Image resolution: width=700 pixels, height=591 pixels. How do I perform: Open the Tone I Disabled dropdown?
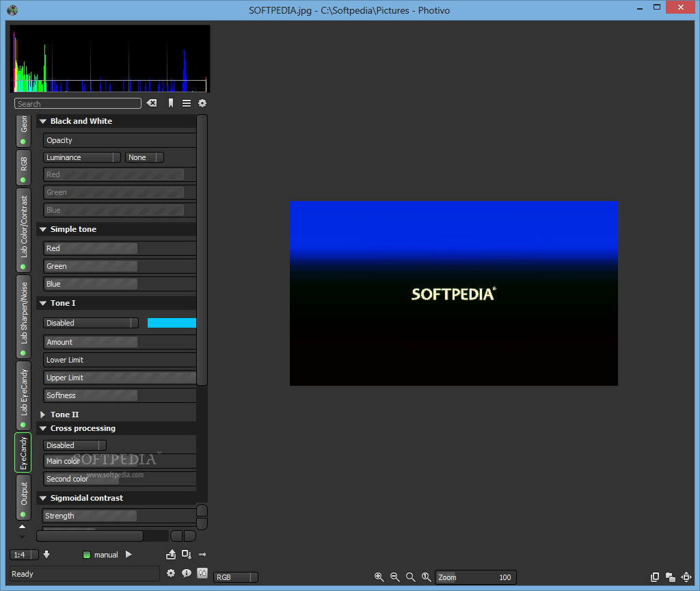pos(91,323)
